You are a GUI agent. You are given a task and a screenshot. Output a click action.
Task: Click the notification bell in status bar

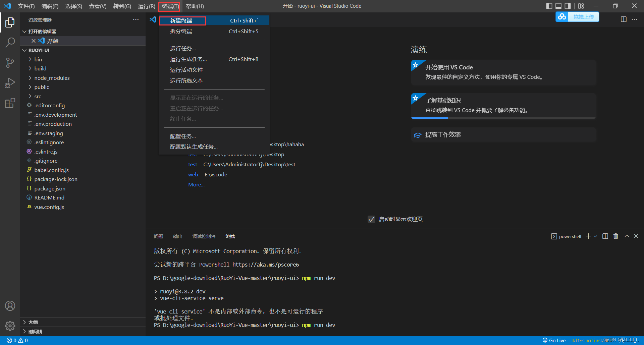[635, 340]
